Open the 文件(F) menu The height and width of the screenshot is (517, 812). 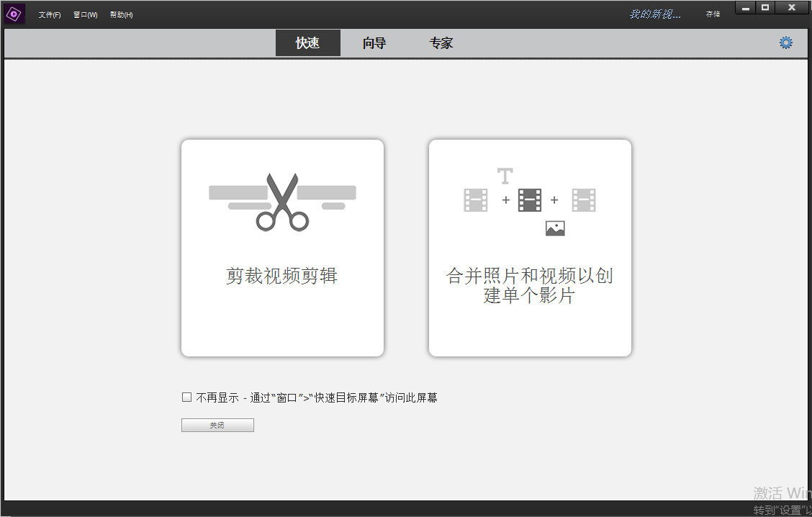50,15
